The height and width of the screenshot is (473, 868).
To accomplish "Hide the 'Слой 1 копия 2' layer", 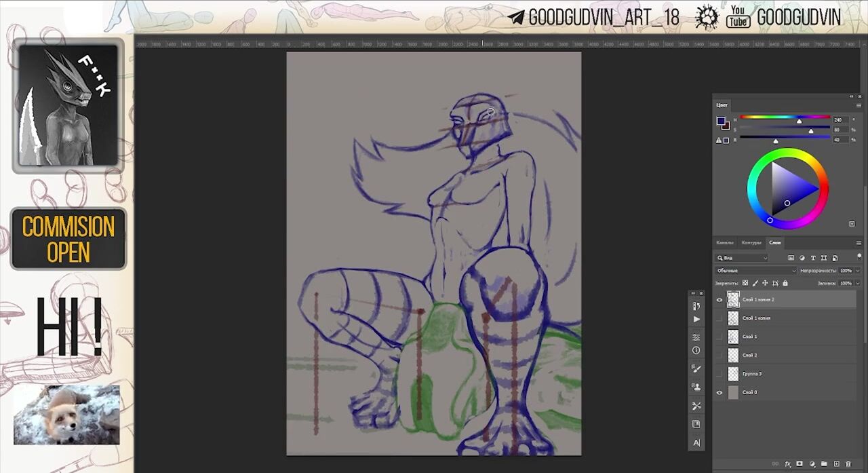I will (719, 299).
